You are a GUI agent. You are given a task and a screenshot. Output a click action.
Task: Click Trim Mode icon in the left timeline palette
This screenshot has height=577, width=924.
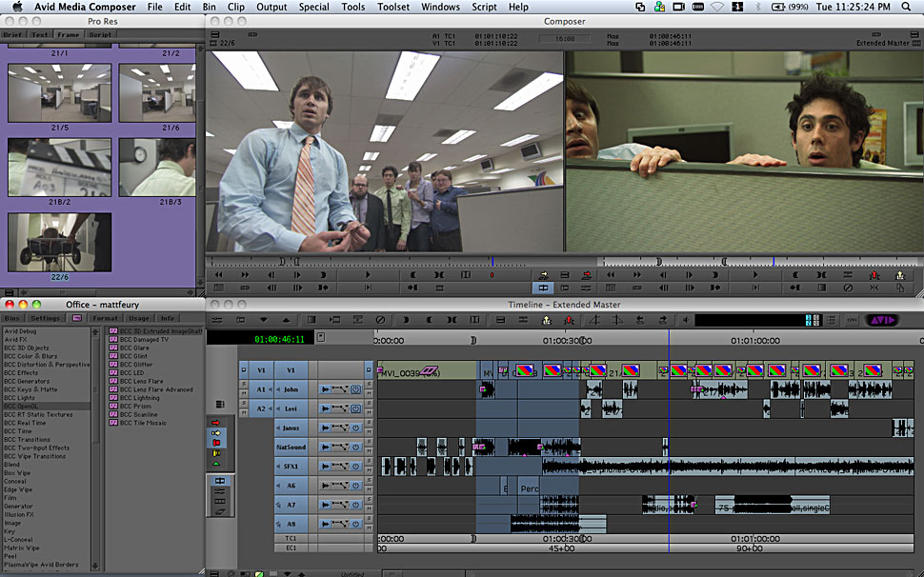tap(220, 481)
